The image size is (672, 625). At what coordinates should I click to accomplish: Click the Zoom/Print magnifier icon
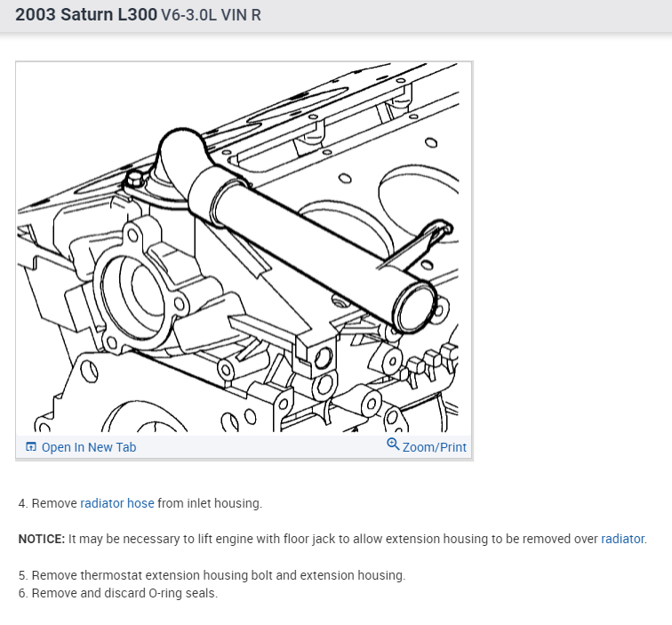(393, 444)
